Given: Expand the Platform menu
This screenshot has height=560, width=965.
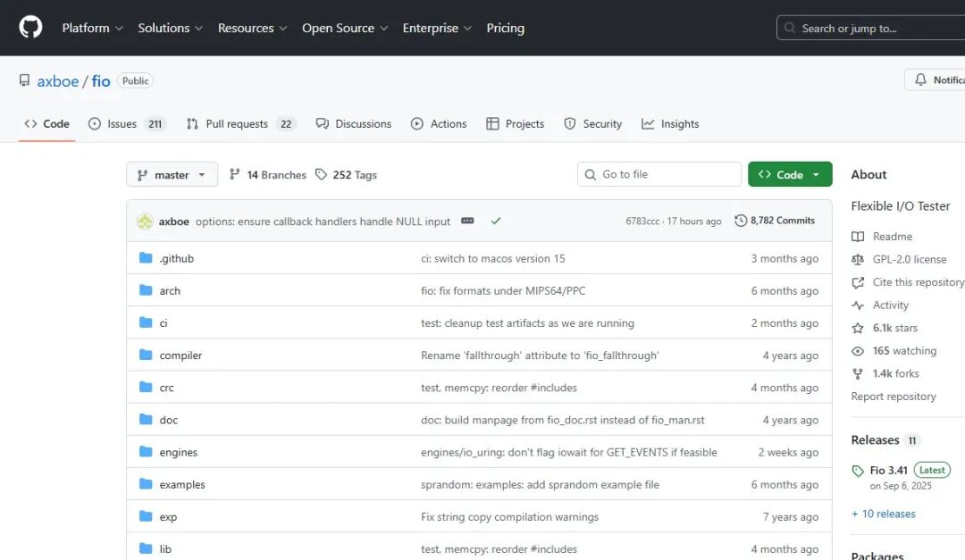Looking at the screenshot, I should 92,28.
